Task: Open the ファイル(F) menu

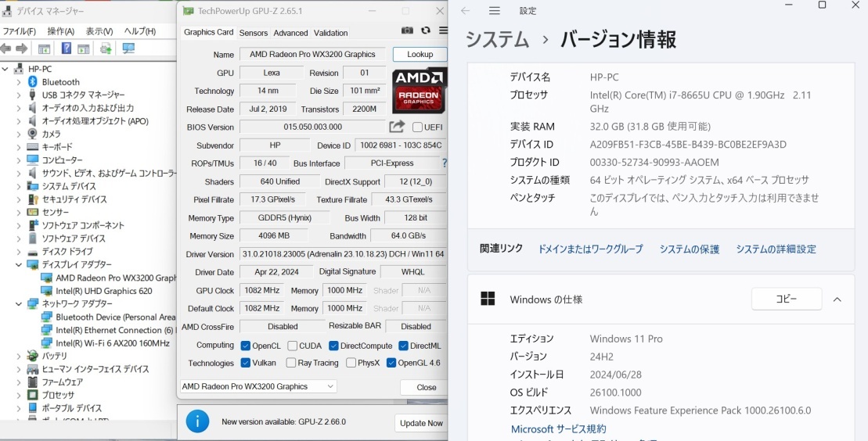Action: tap(20, 31)
